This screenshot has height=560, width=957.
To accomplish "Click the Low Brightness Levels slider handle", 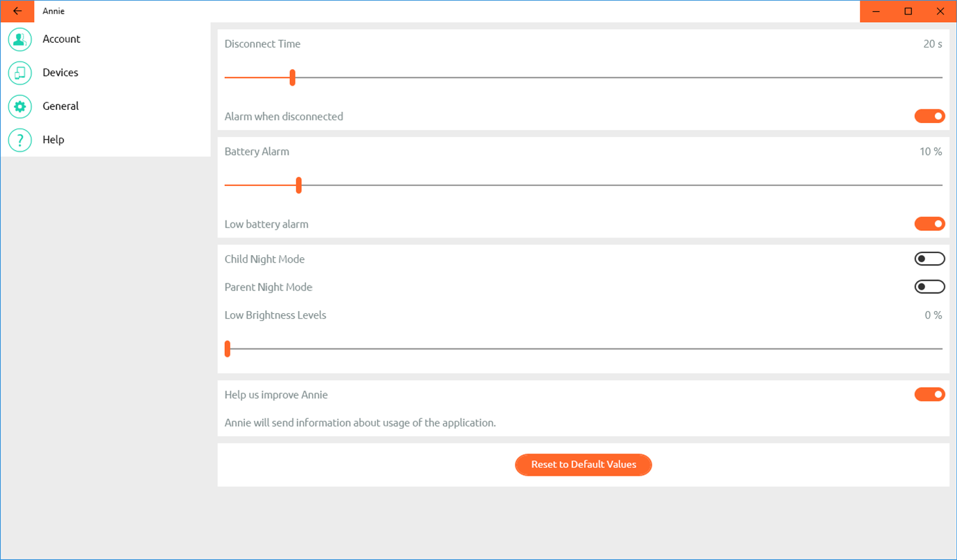I will point(228,348).
